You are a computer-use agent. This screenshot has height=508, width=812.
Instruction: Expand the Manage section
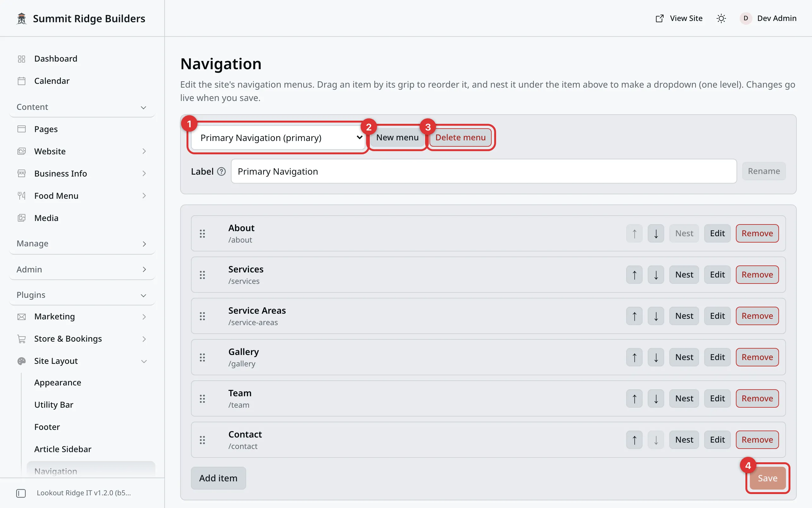pyautogui.click(x=82, y=244)
